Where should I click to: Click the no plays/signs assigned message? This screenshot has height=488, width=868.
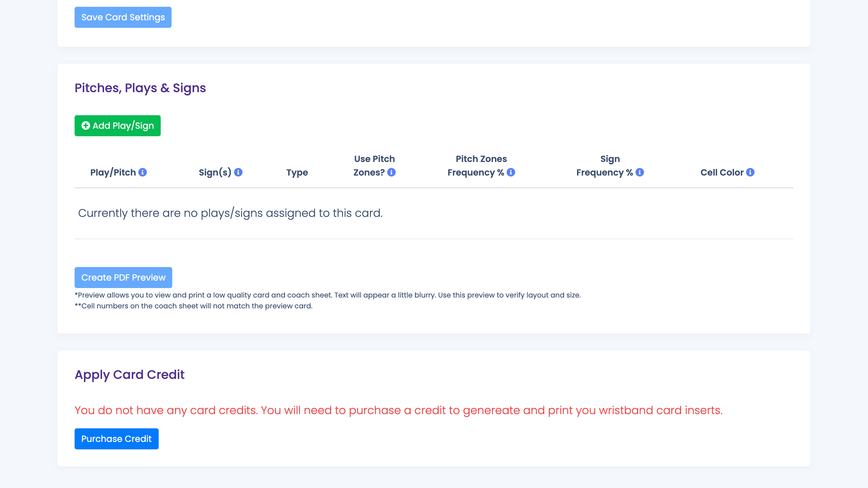(x=230, y=213)
